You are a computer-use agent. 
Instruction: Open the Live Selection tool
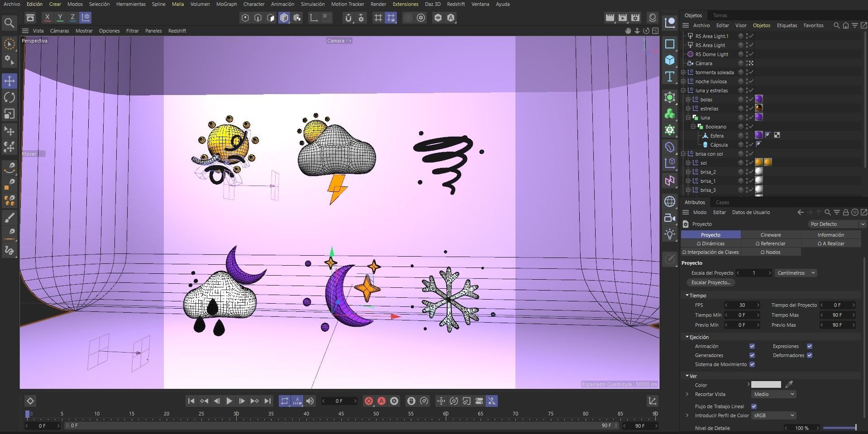pyautogui.click(x=10, y=43)
